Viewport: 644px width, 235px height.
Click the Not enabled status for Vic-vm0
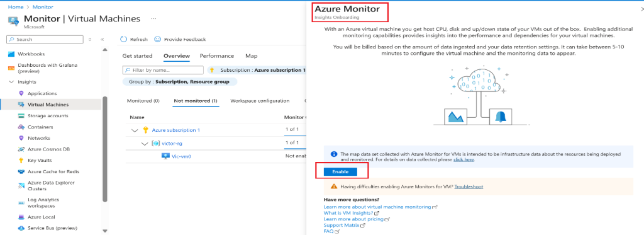(x=296, y=156)
